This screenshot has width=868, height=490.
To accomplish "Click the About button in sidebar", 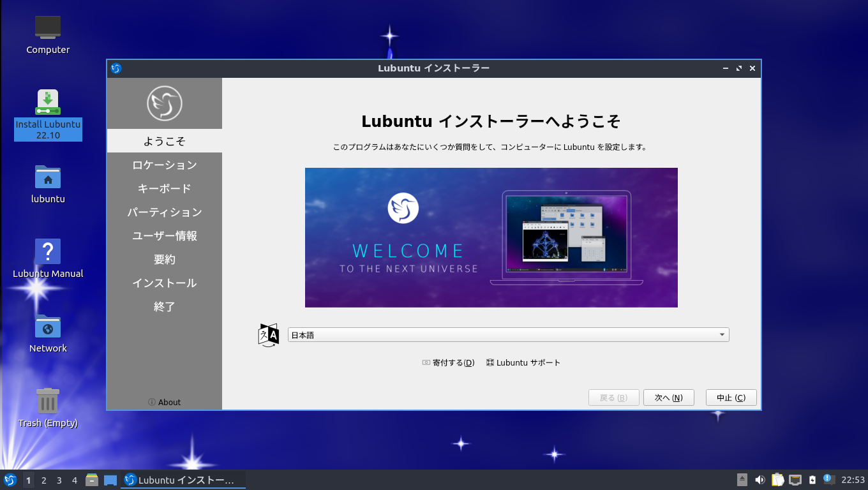I will 165,402.
